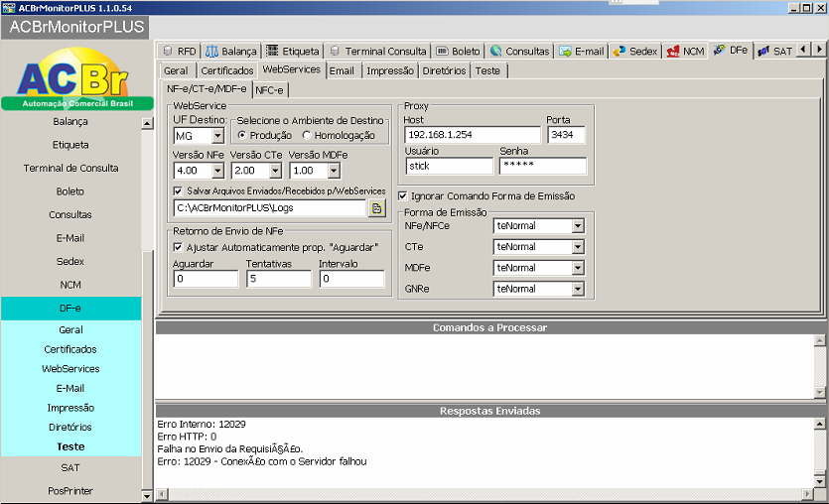Select Produção environment radio button

pos(241,135)
